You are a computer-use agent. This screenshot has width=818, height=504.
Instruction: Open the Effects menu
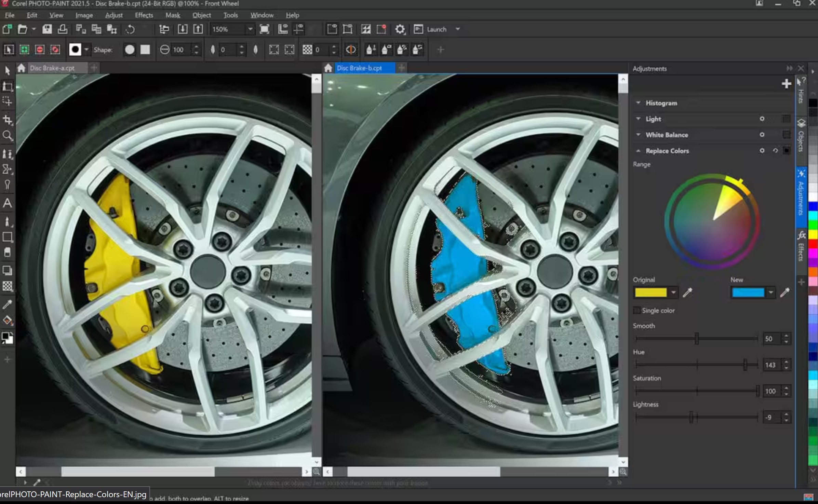pyautogui.click(x=144, y=15)
